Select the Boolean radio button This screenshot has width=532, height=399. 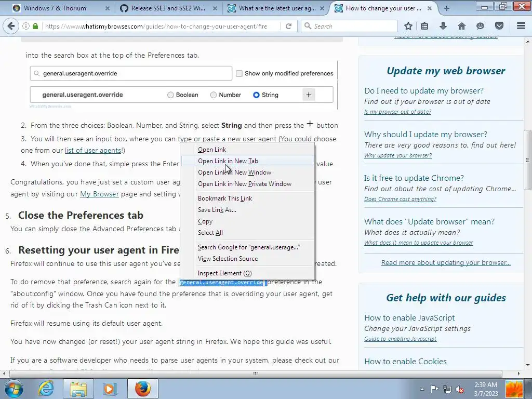(x=170, y=95)
